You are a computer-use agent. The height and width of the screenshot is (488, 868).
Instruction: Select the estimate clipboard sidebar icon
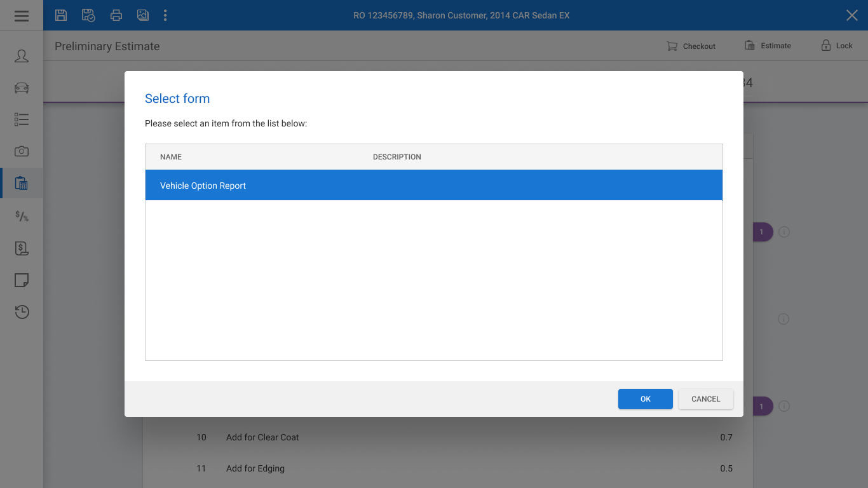click(x=22, y=183)
